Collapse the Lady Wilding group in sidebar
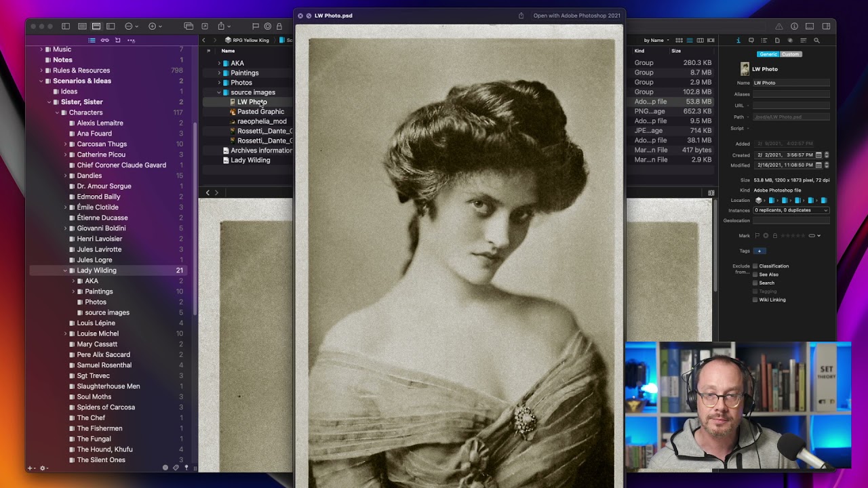The height and width of the screenshot is (488, 868). click(x=65, y=270)
